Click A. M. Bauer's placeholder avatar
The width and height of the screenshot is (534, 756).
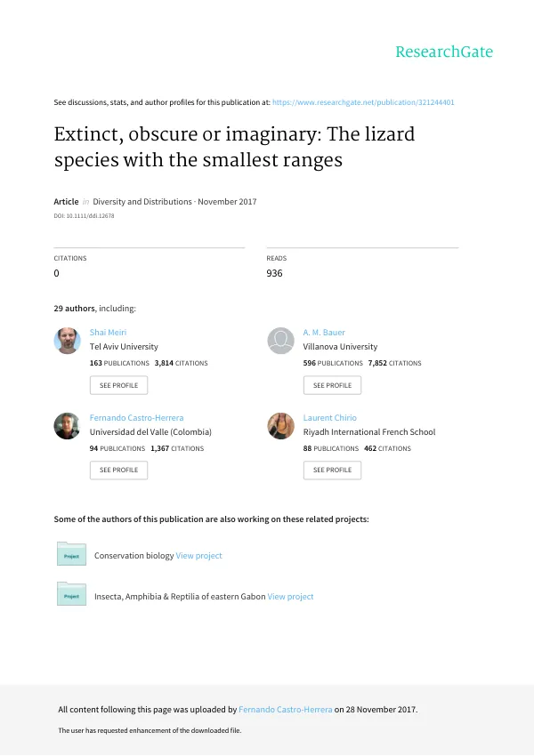pos(280,341)
